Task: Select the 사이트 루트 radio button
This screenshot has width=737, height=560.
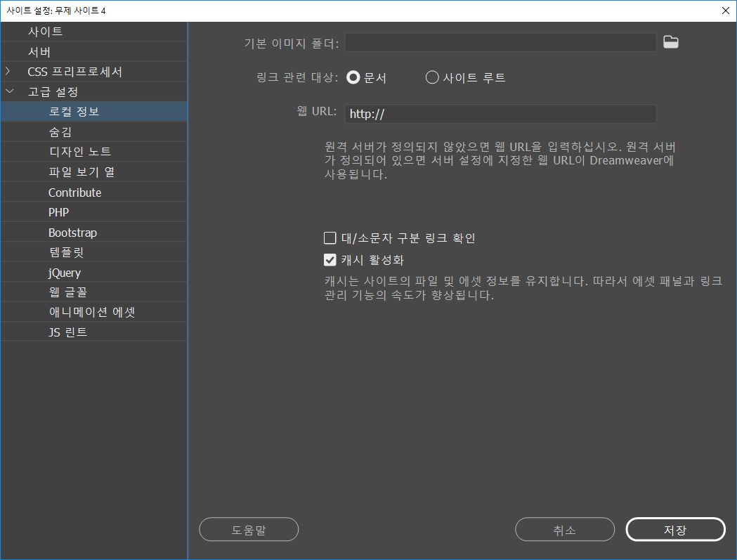Action: tap(432, 77)
